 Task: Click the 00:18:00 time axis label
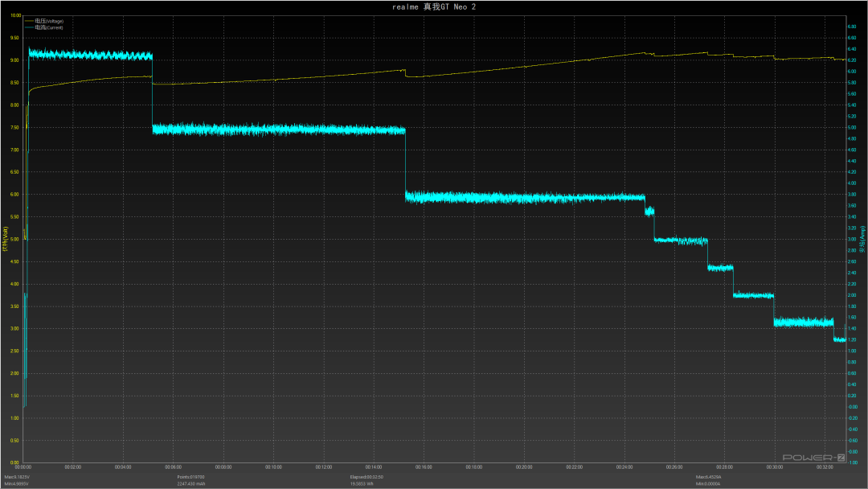click(474, 467)
